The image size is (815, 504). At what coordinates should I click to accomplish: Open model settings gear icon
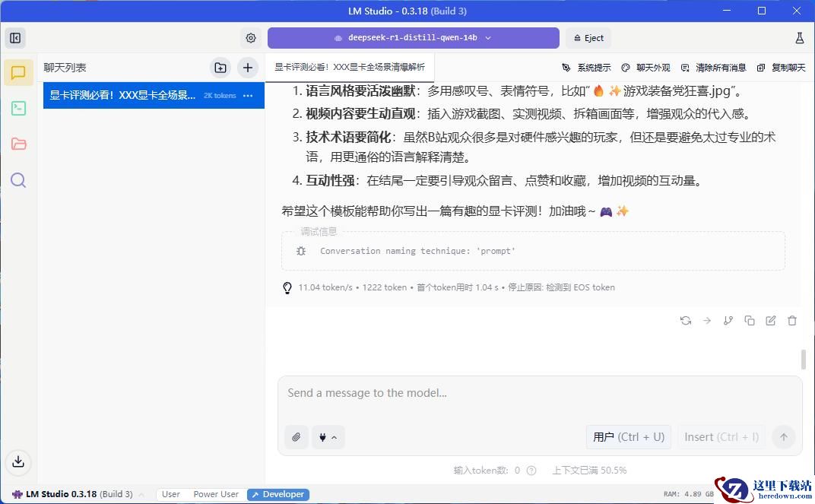[251, 38]
